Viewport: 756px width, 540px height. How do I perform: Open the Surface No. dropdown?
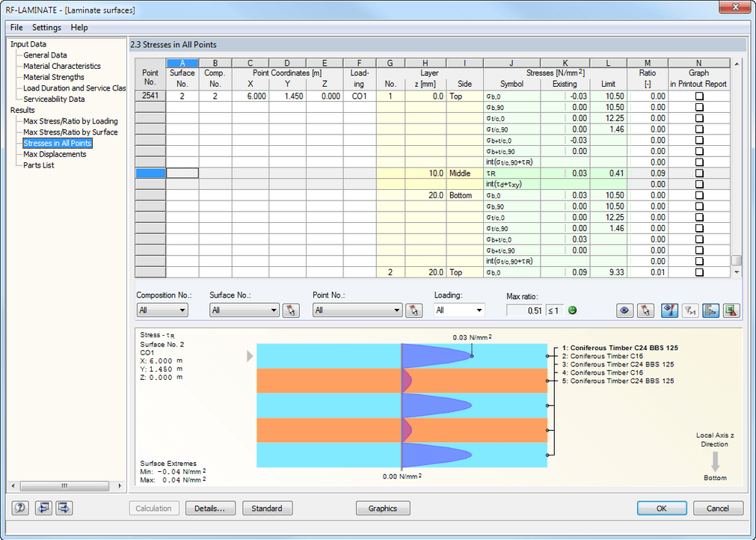[x=245, y=310]
